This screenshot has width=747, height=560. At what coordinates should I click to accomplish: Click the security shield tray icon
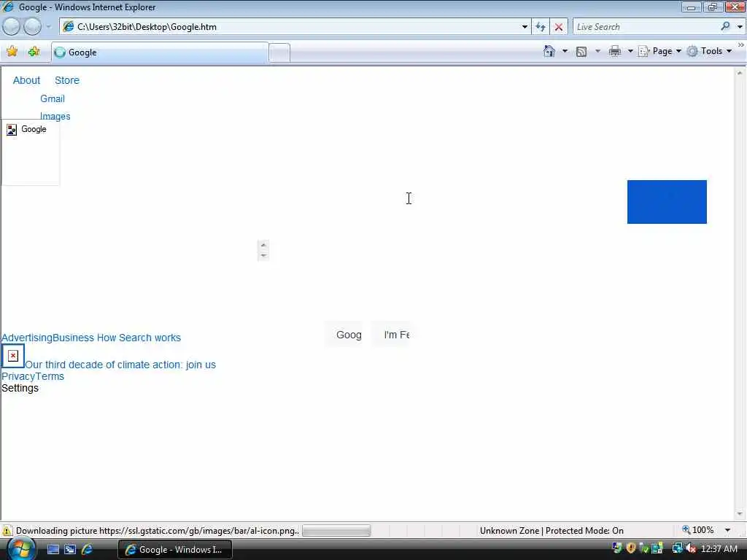pyautogui.click(x=631, y=548)
